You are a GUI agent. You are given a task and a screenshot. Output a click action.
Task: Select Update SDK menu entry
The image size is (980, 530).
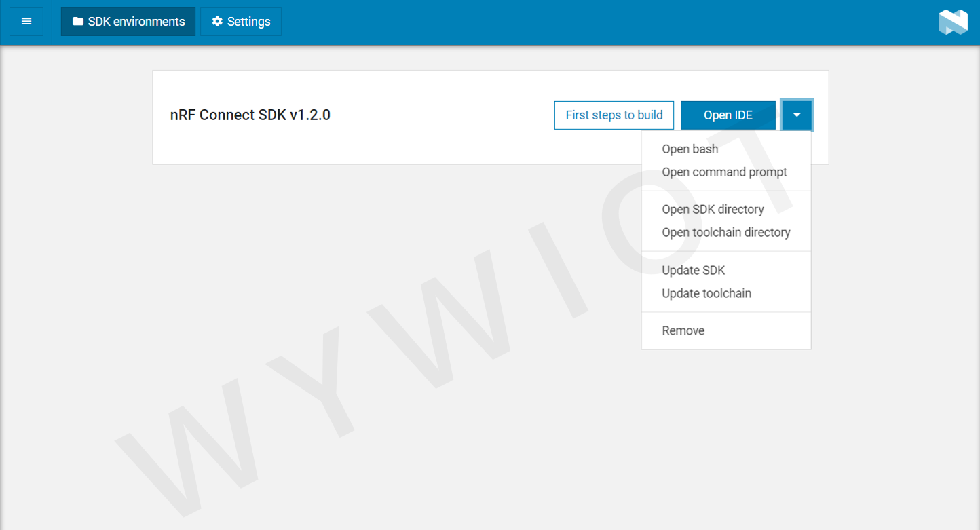coord(726,271)
